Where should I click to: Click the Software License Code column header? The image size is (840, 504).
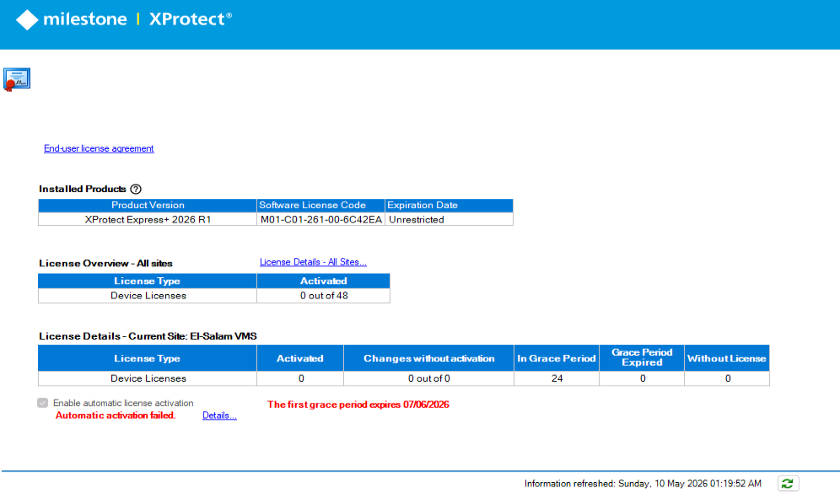pyautogui.click(x=320, y=205)
